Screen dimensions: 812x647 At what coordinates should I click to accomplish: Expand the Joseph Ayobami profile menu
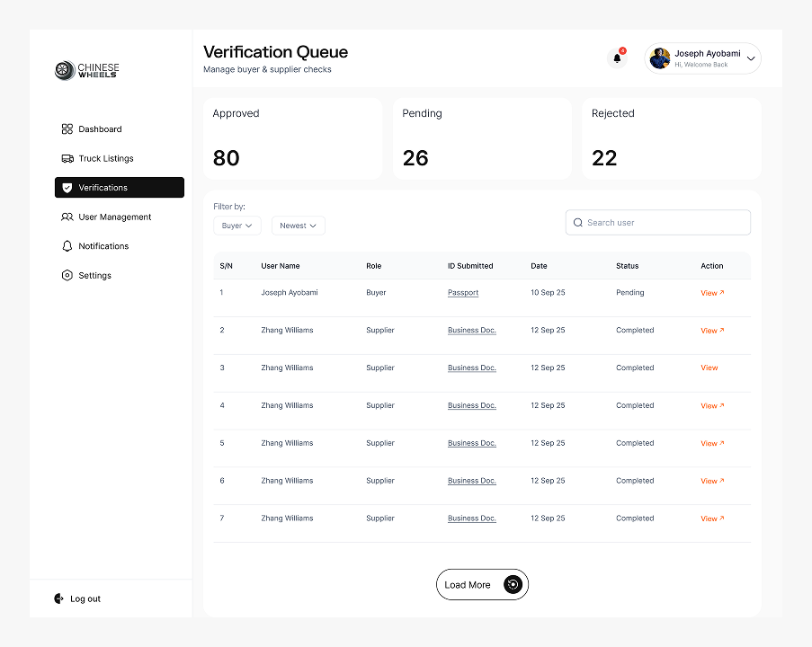pyautogui.click(x=751, y=59)
